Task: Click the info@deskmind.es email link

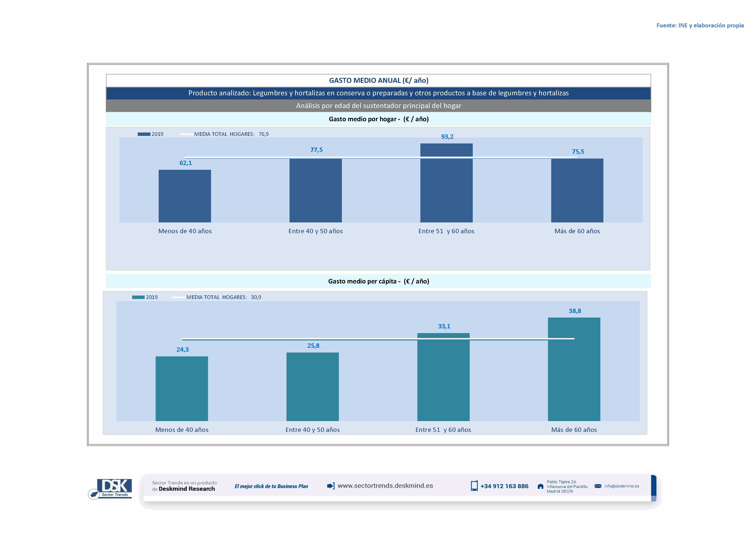Action: pyautogui.click(x=622, y=486)
